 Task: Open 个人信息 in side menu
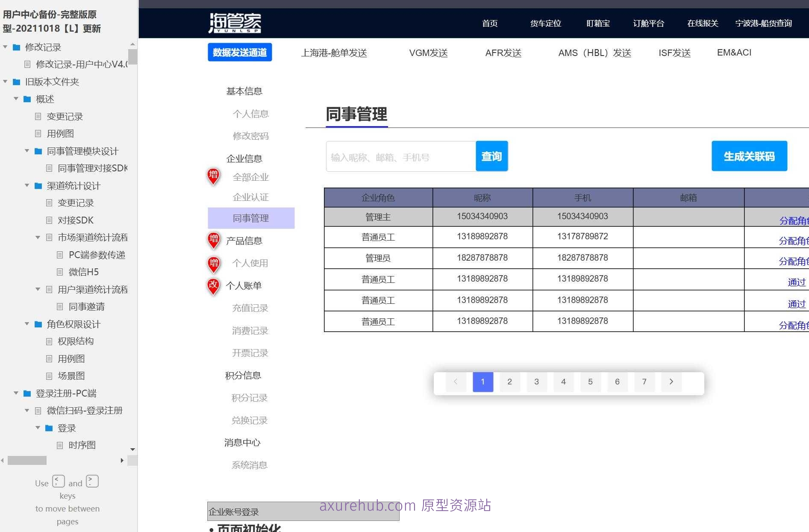click(250, 114)
